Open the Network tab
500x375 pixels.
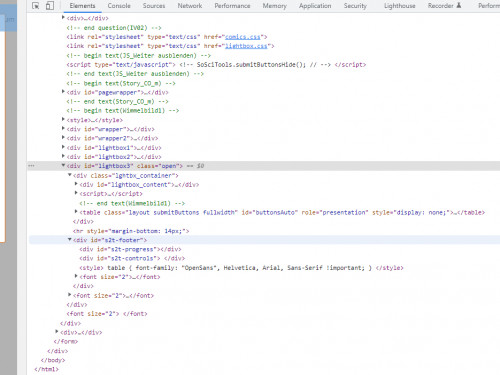coord(190,6)
